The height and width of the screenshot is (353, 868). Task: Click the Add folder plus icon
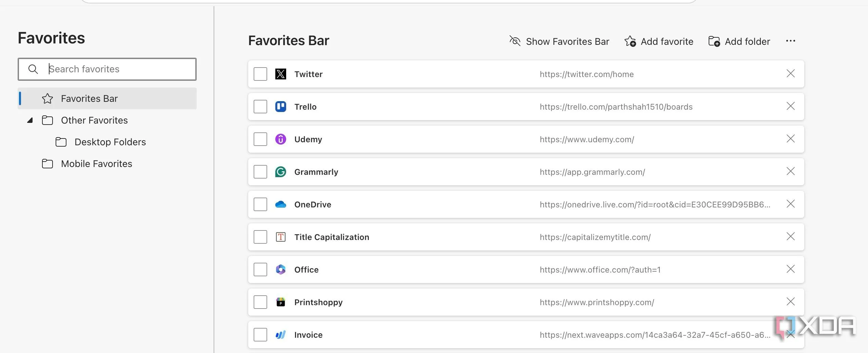click(x=714, y=41)
